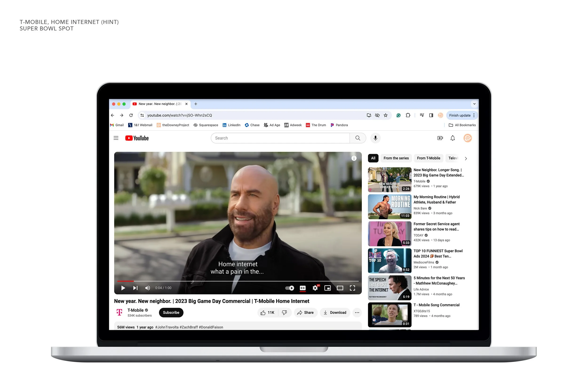
Task: Select the From the series chip
Action: 396,158
